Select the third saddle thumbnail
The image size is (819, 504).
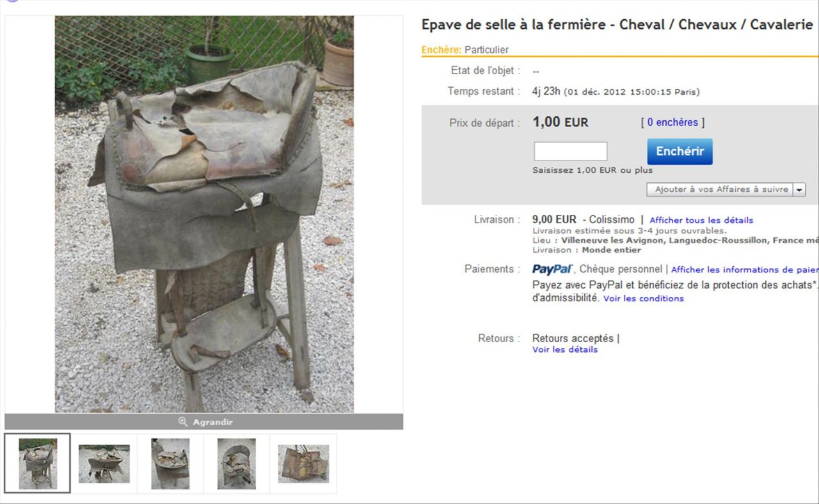[x=170, y=464]
